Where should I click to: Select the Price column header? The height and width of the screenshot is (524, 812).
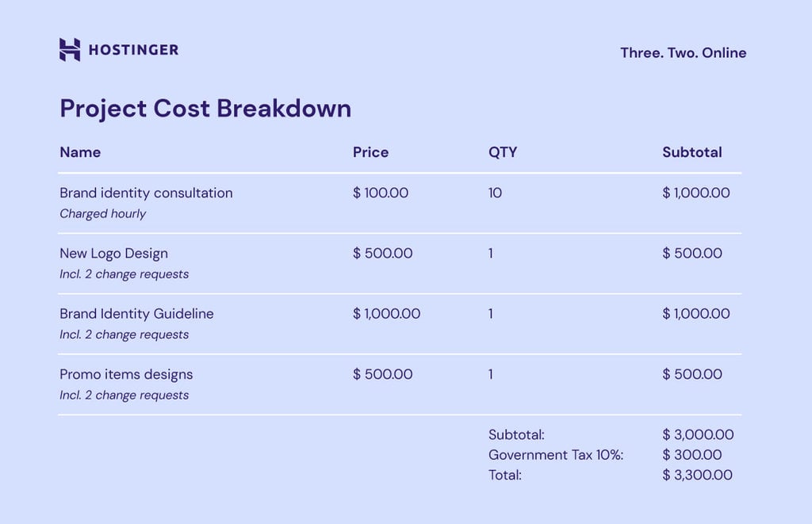(370, 152)
